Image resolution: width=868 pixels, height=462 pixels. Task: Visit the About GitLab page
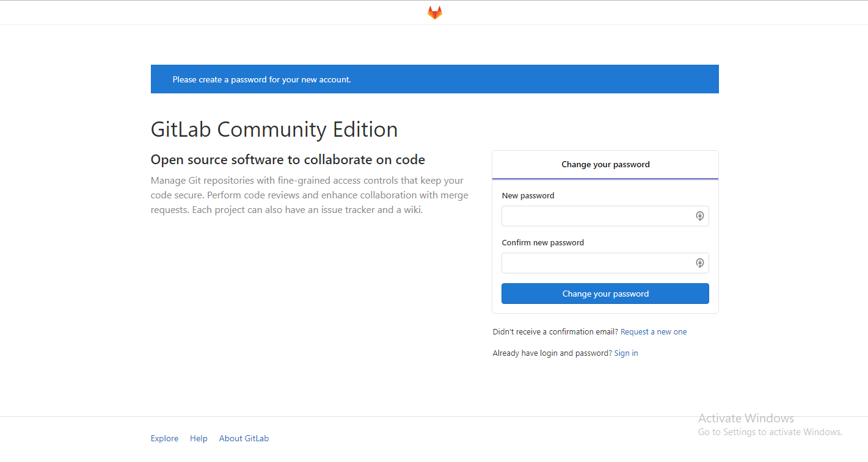[x=244, y=438]
